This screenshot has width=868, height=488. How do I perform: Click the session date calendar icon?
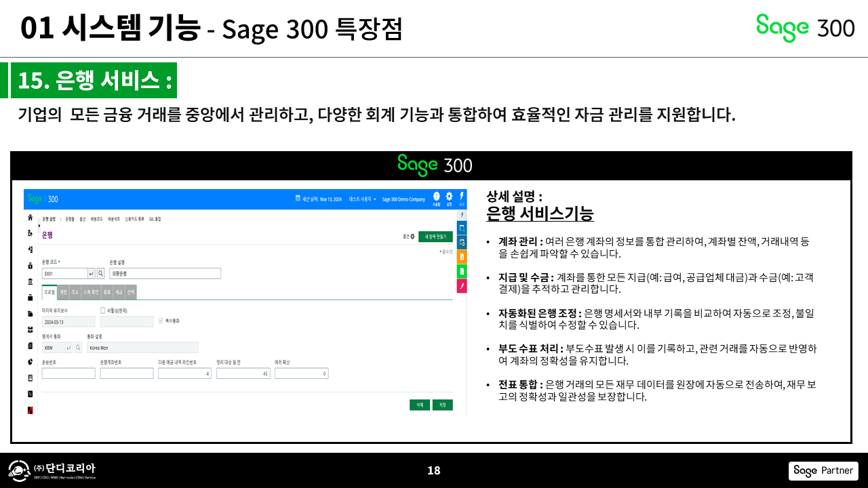pyautogui.click(x=298, y=199)
